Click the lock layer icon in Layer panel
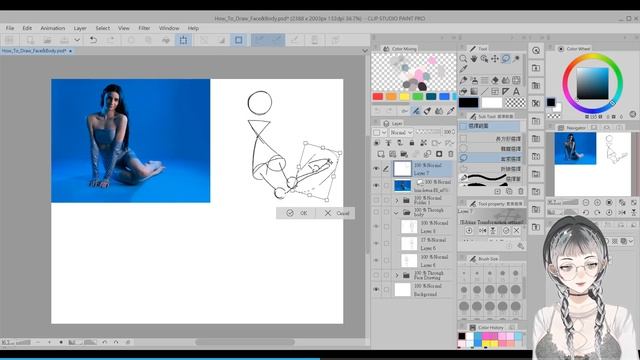The image size is (640, 360). [x=412, y=143]
